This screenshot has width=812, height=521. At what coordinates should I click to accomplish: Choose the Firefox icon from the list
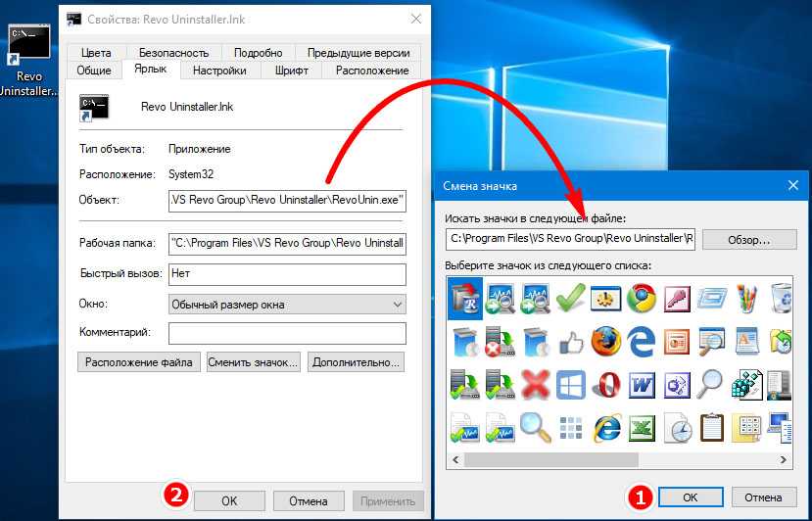coord(605,342)
